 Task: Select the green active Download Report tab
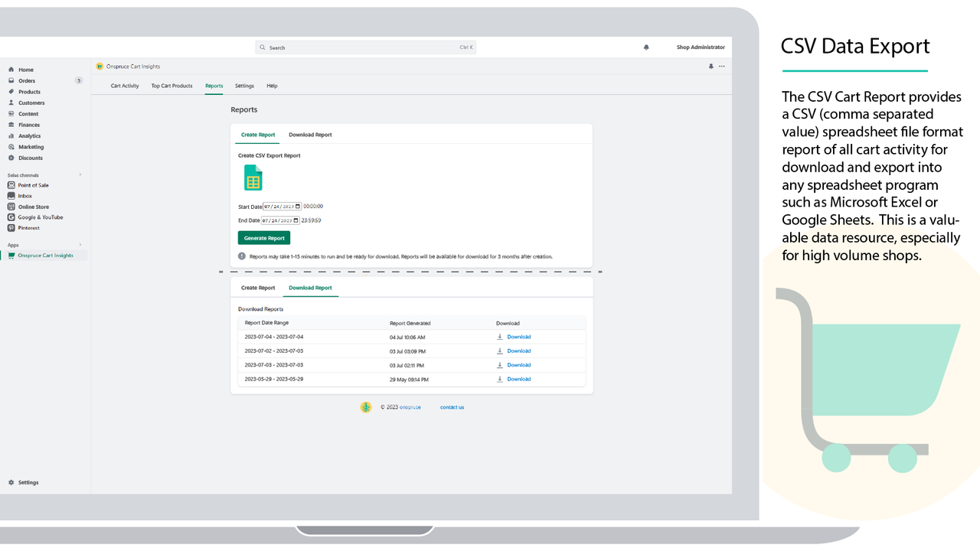tap(310, 288)
